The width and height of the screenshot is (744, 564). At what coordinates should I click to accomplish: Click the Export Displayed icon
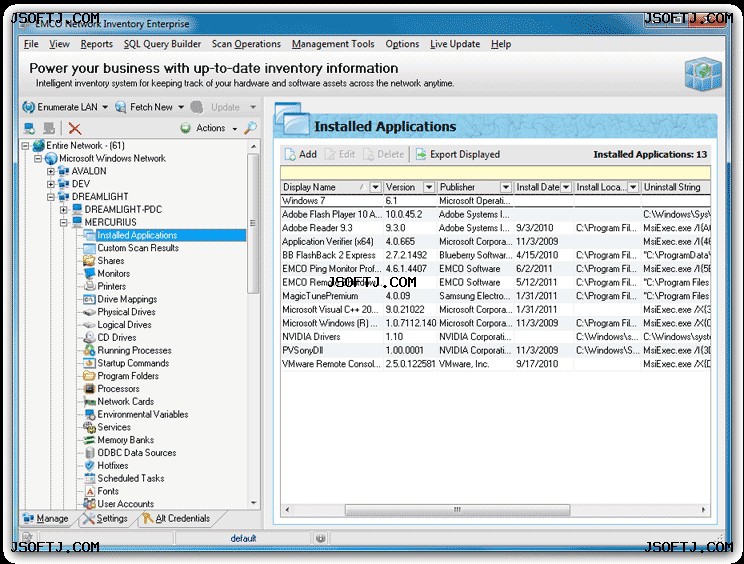pyautogui.click(x=421, y=154)
